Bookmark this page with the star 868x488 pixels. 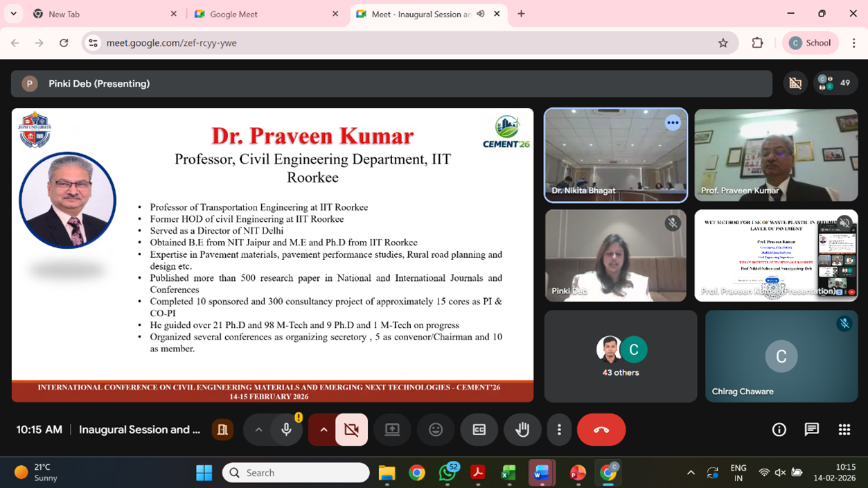click(x=723, y=43)
